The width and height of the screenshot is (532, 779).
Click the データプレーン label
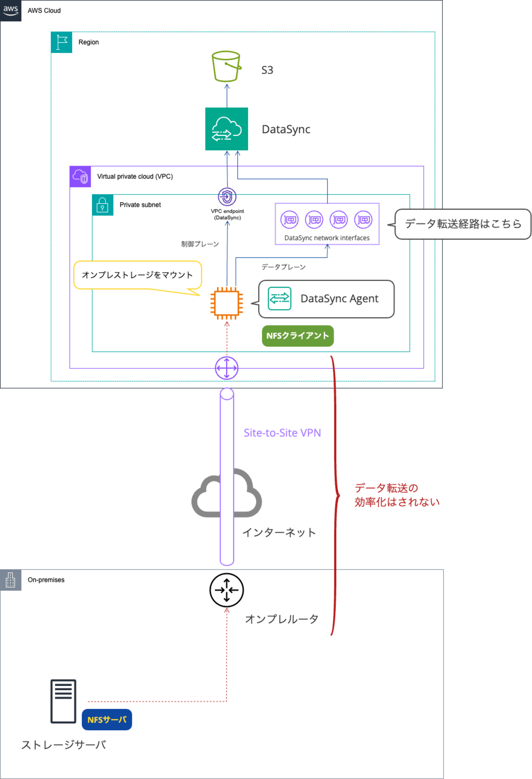coord(283,267)
